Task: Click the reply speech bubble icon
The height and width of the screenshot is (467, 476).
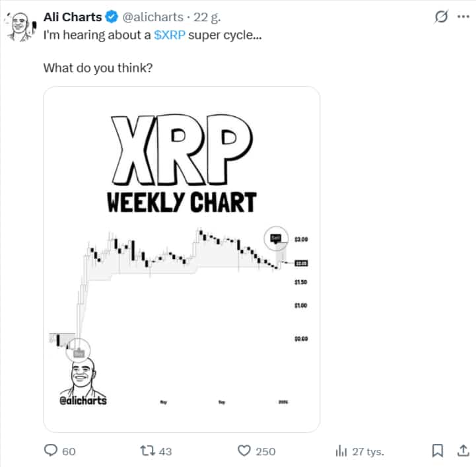Action: click(51, 450)
